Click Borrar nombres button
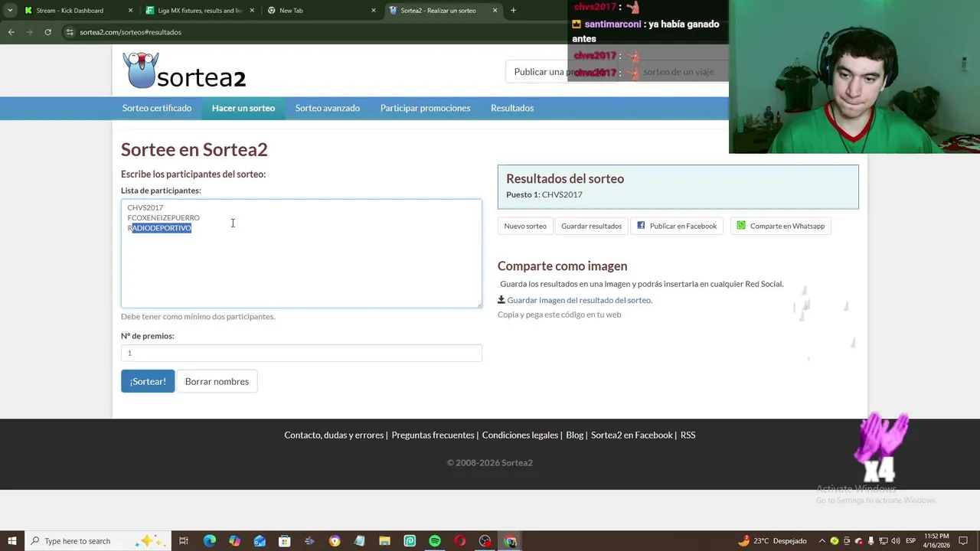This screenshot has height=551, width=980. pyautogui.click(x=217, y=381)
